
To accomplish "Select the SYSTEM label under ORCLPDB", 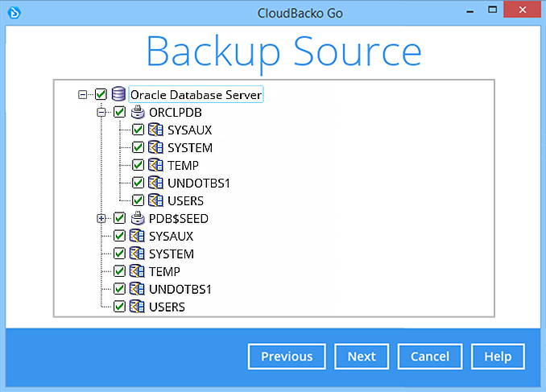I will click(x=190, y=148).
